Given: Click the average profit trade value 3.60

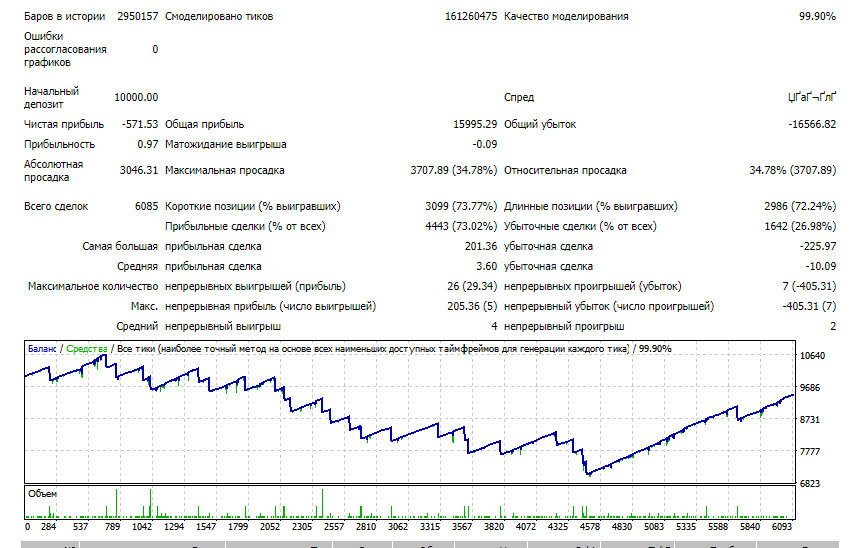Looking at the screenshot, I should 486,266.
